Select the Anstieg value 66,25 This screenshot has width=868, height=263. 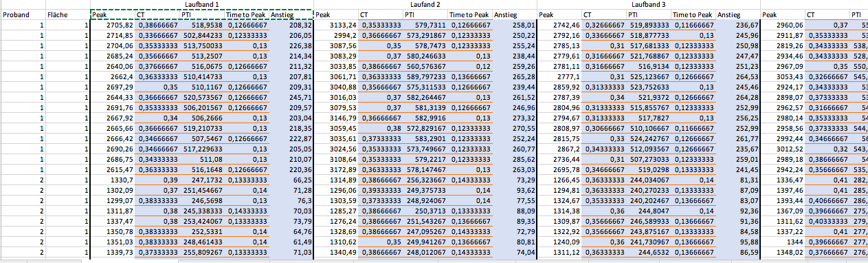[x=291, y=180]
